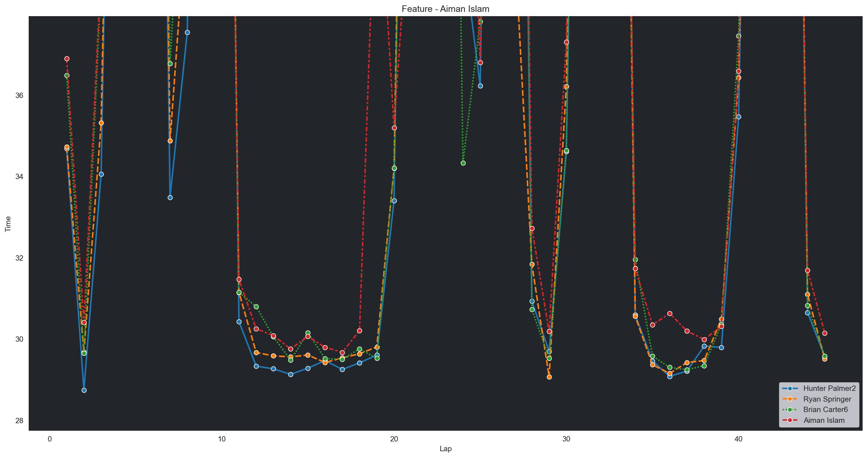The image size is (868, 458).
Task: Click the Hunter Palmer2 legend entry
Action: coord(830,388)
